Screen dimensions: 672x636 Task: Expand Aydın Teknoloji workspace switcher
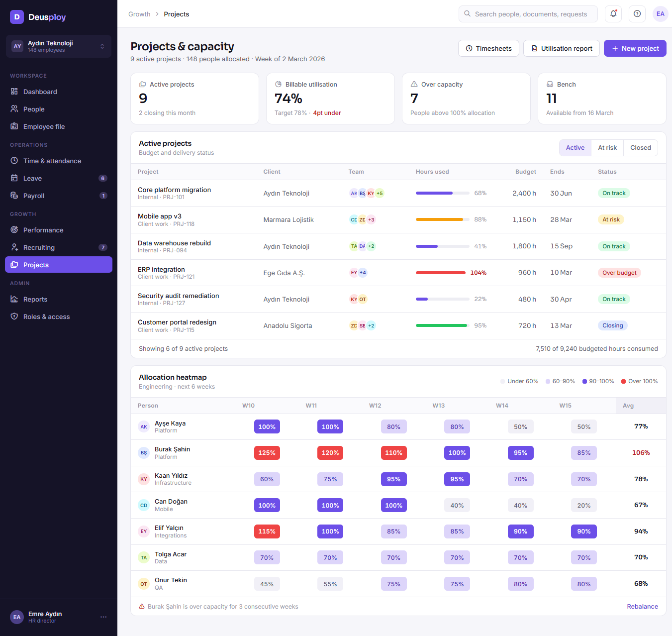coord(59,46)
